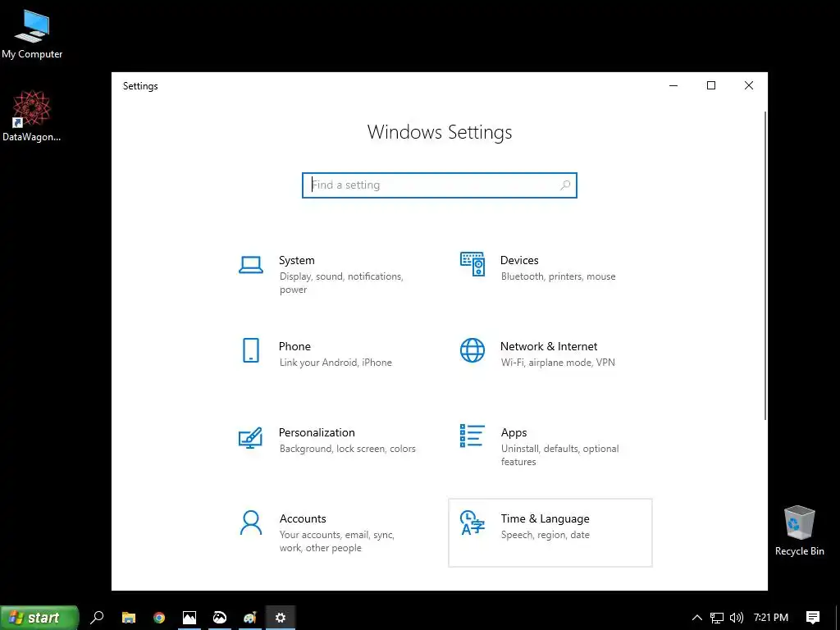Open taskbar search magnifier
The image size is (840, 630).
tap(97, 617)
